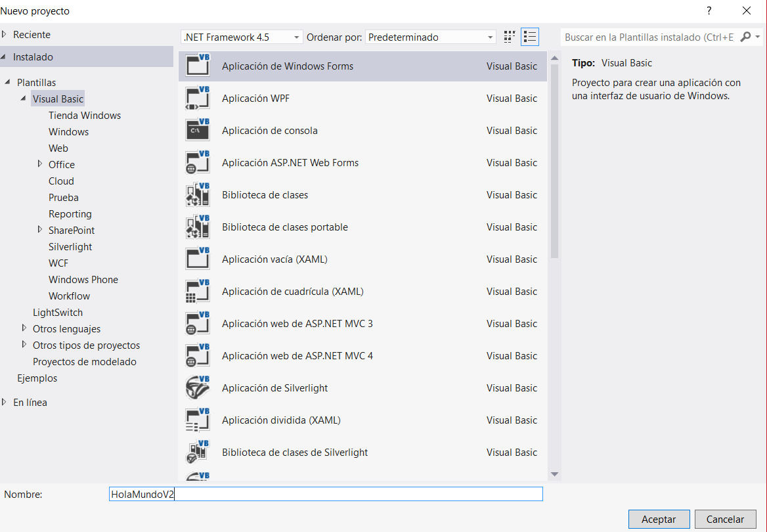Switch to medium icons list view
The image size is (767, 532).
pos(530,37)
